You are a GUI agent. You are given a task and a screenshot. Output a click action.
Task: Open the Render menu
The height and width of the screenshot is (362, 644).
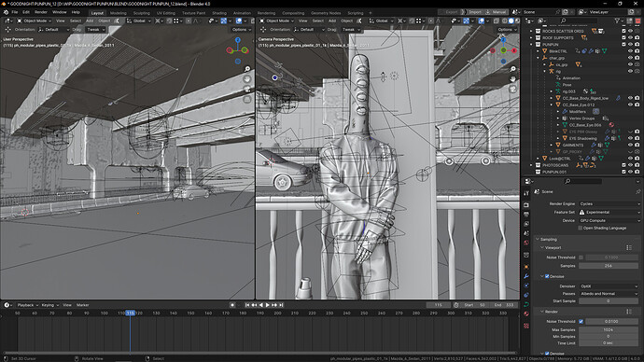coord(41,12)
